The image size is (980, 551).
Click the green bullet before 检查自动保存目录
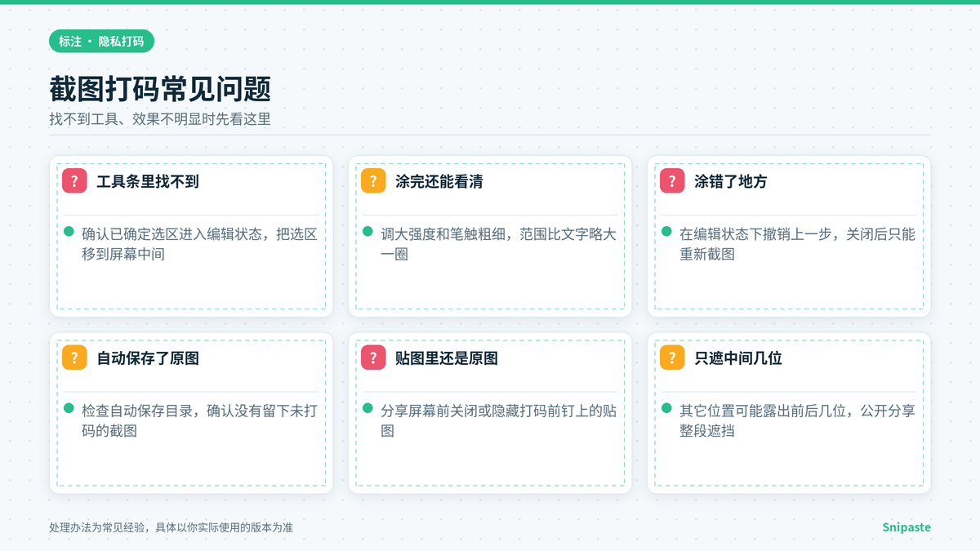pos(69,408)
